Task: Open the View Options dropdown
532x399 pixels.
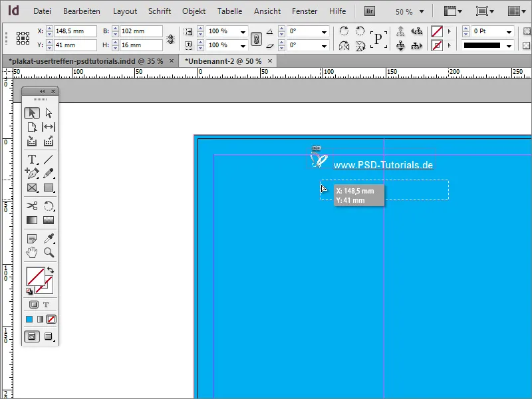Action: click(453, 11)
